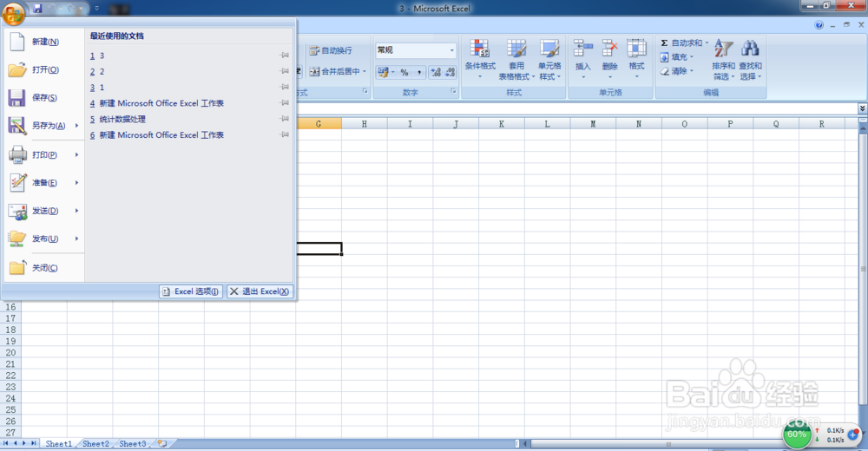Choose Save (保存) in Office menu
The width and height of the screenshot is (868, 451).
click(43, 98)
